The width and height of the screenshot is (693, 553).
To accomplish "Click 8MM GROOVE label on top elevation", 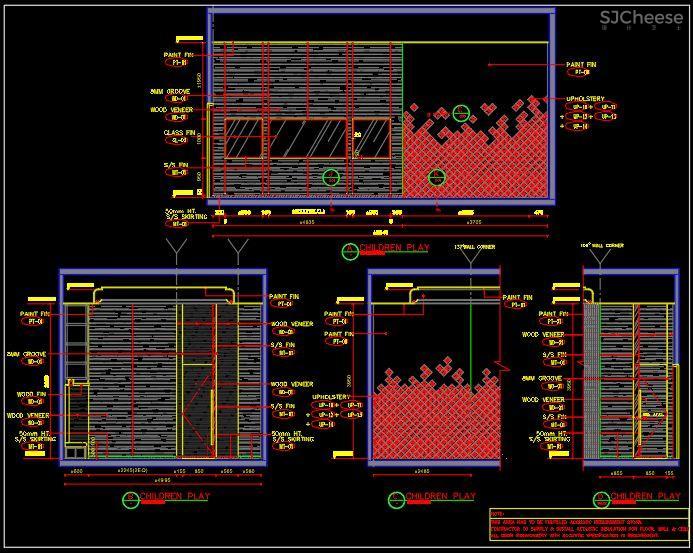I will point(177,91).
